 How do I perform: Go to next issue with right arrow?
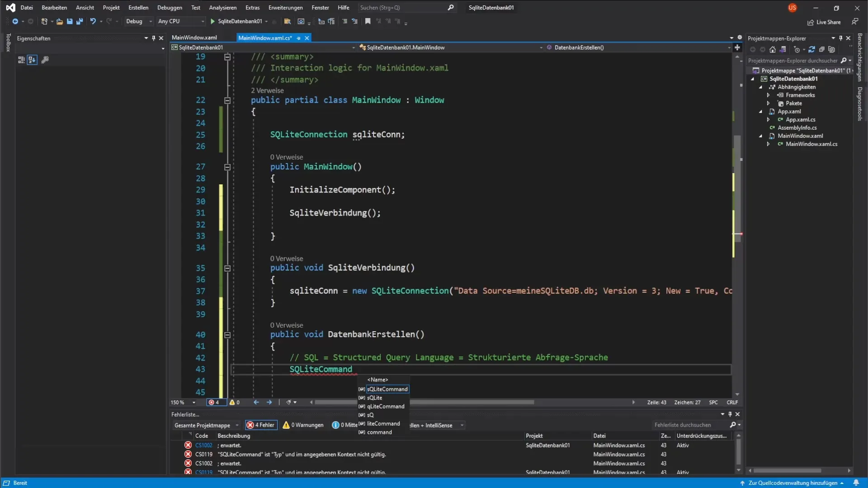click(269, 403)
